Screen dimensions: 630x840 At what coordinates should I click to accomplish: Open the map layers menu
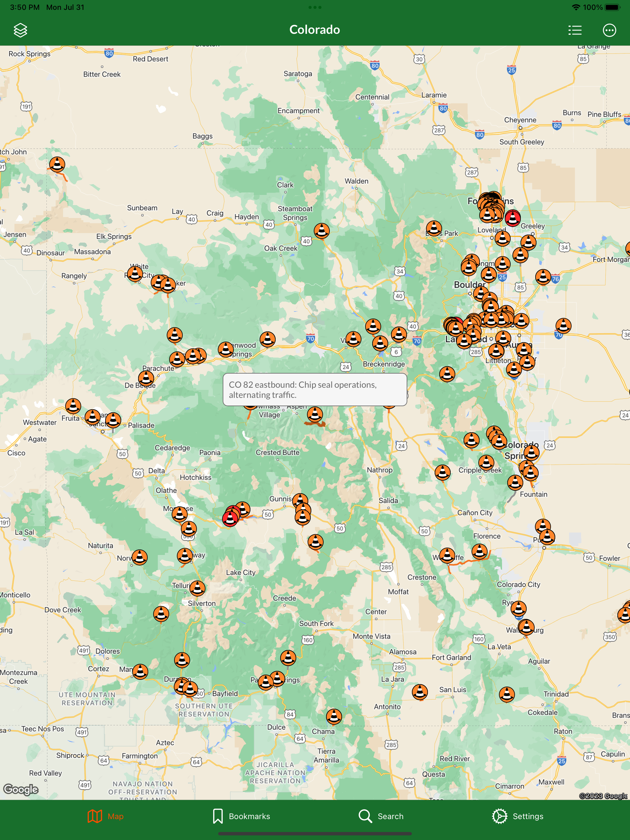click(x=20, y=30)
